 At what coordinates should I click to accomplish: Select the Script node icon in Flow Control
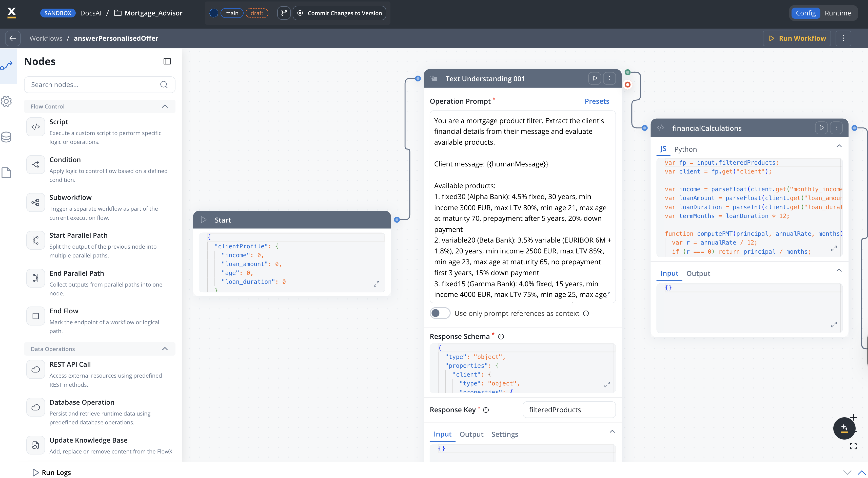pos(35,127)
